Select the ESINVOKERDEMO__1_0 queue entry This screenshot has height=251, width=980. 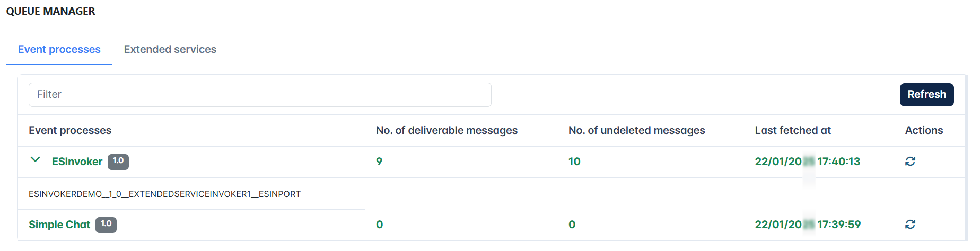164,194
